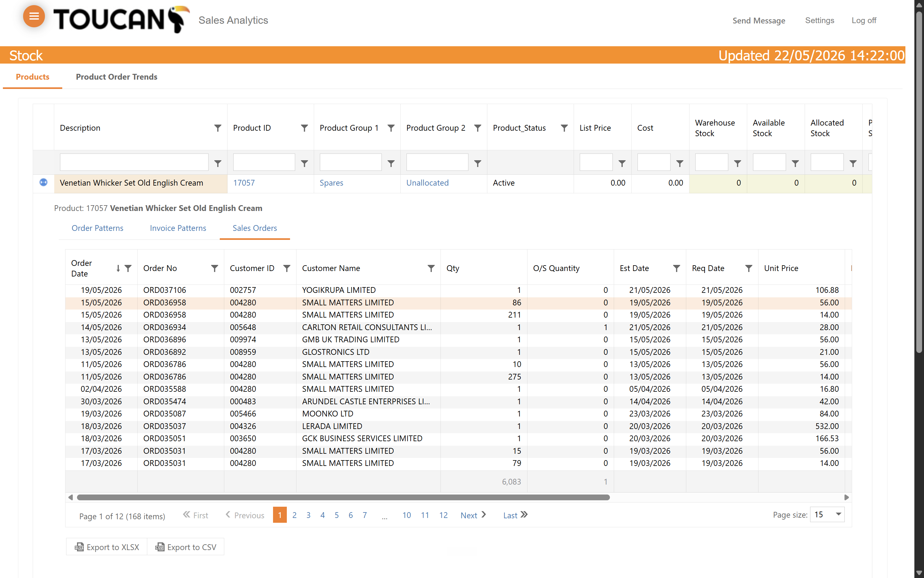Click the horizontal scrollbar of orders grid
924x578 pixels.
[x=343, y=497]
